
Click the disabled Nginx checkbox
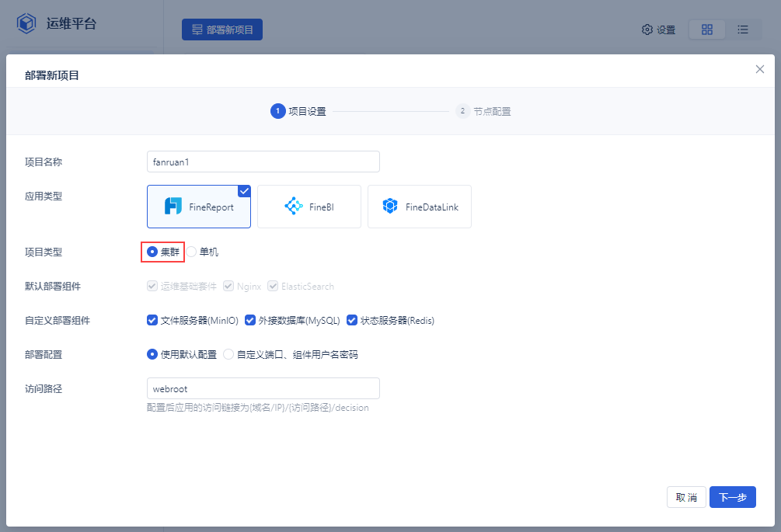click(228, 286)
